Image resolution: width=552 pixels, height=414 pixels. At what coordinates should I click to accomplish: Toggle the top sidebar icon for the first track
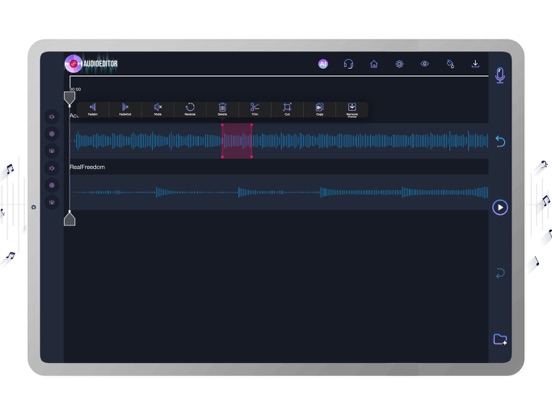[x=52, y=117]
